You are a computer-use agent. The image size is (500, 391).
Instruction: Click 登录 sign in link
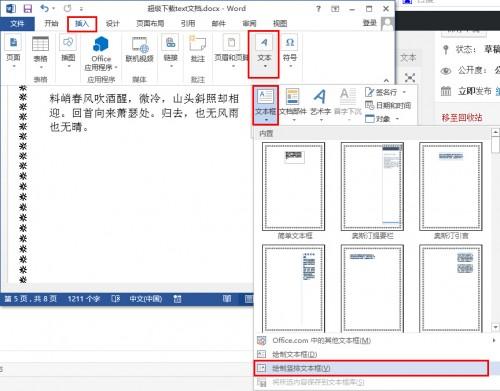(x=369, y=23)
